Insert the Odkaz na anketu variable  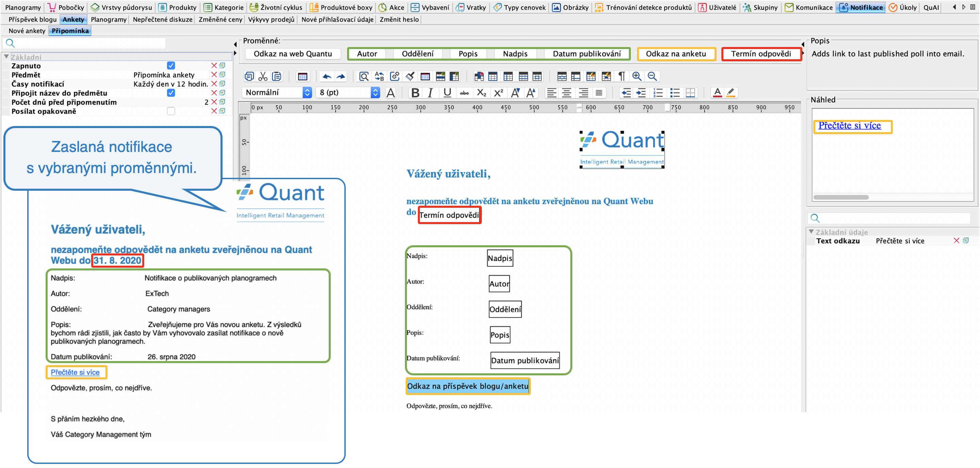[x=676, y=54]
